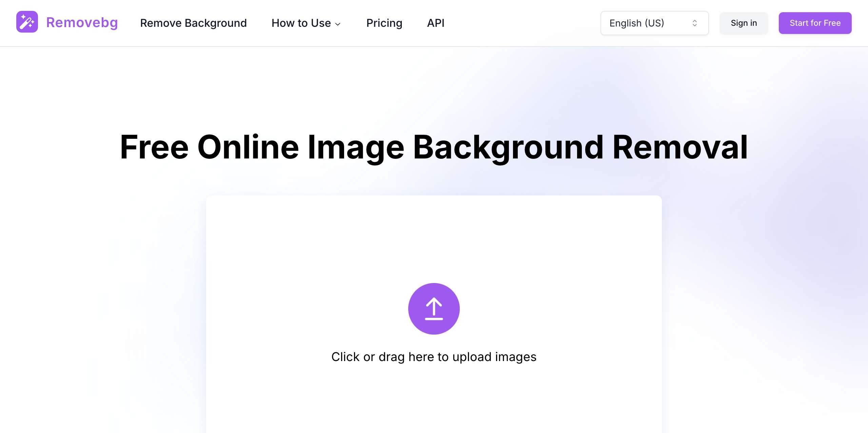
Task: Click the Removebg brand name text
Action: 82,23
